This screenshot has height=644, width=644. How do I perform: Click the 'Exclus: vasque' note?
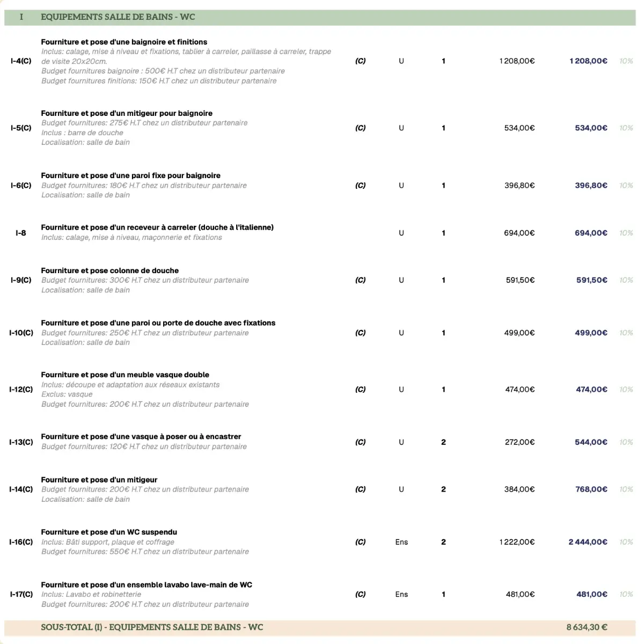pyautogui.click(x=67, y=394)
